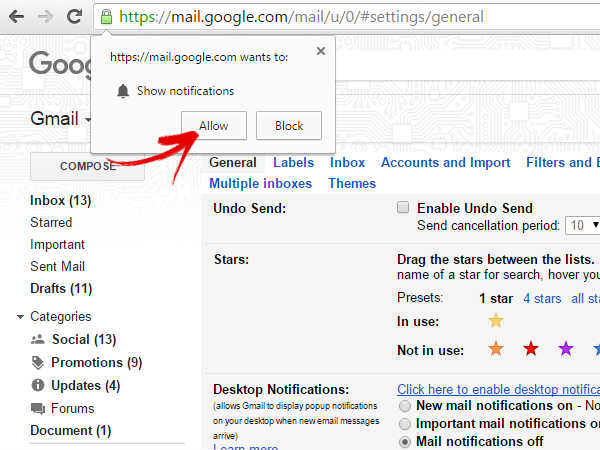Collapse the Categories section
The width and height of the screenshot is (600, 450).
point(20,317)
